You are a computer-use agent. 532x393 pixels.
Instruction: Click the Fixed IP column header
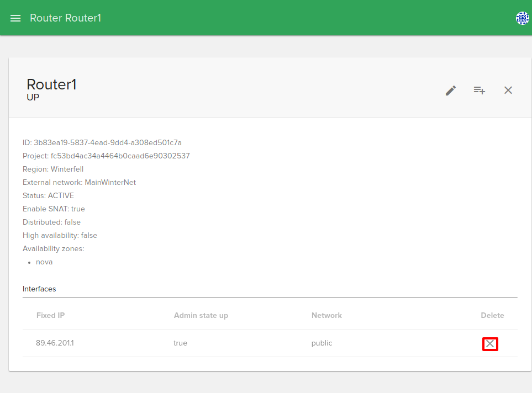point(51,316)
